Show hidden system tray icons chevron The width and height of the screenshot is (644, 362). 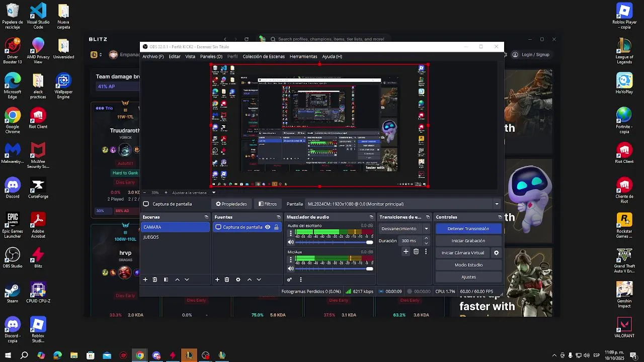click(x=554, y=355)
